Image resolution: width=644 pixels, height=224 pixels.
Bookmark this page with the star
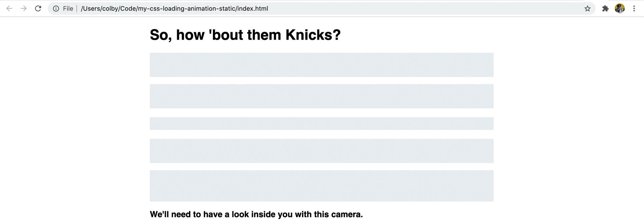tap(588, 9)
